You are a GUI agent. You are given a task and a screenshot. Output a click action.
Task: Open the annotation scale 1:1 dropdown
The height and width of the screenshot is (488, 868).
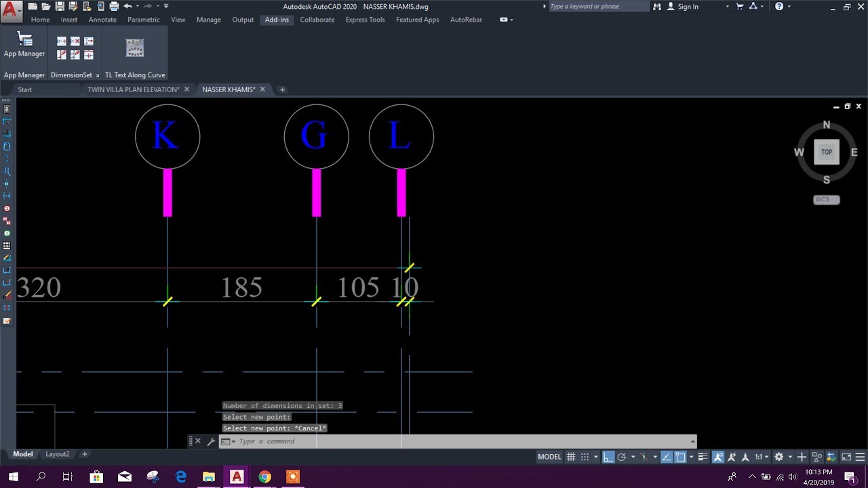[x=762, y=457]
